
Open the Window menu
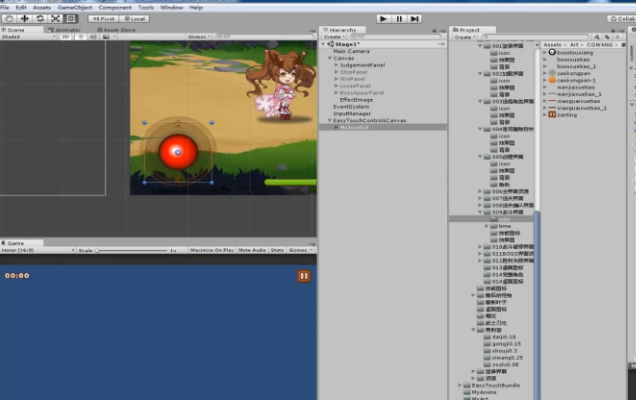click(172, 7)
